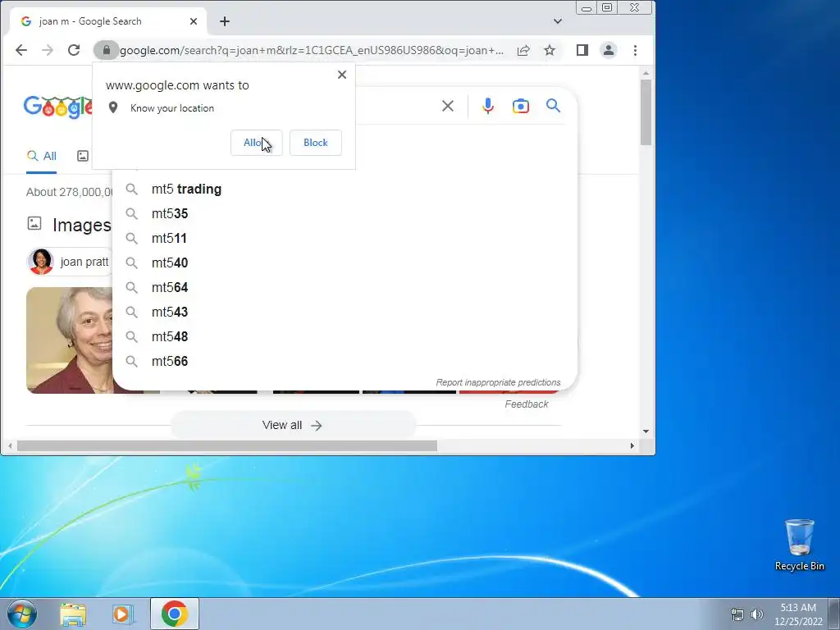The image size is (840, 630).
Task: Start voice search with microphone icon
Action: (487, 106)
